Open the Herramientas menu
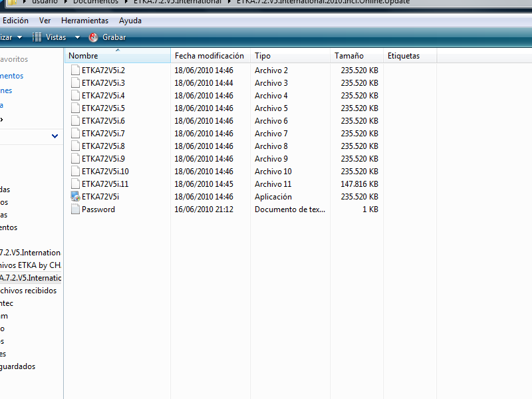 (x=85, y=21)
